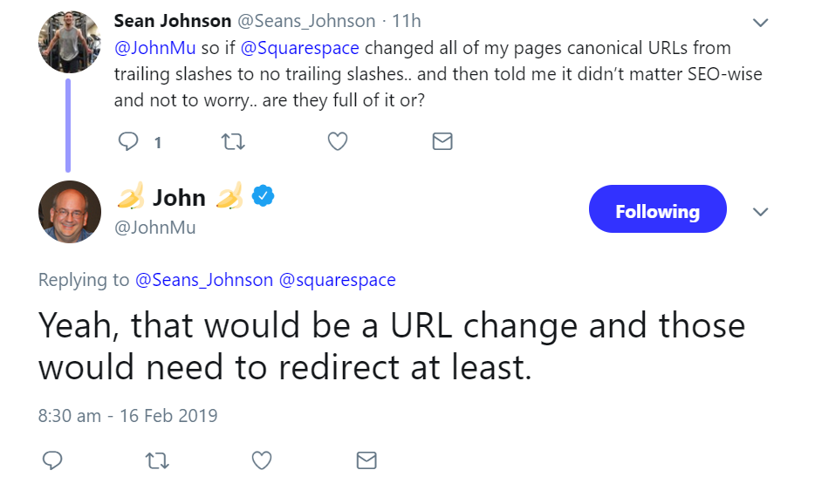Screen dimensions: 815x504
Task: Open @Seans_Johnson link in Replying to line
Action: (203, 280)
